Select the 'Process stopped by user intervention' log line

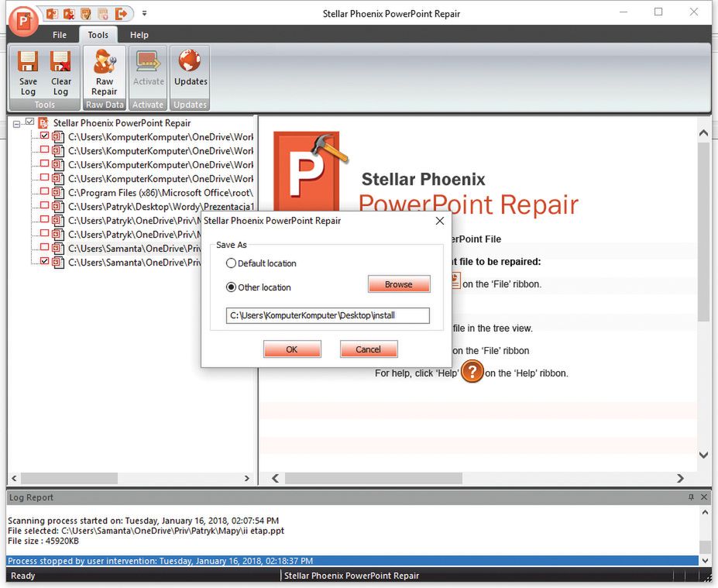pos(352,561)
